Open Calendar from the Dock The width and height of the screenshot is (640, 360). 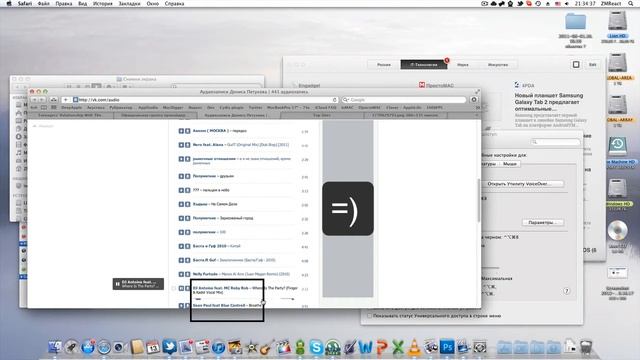coord(153,347)
